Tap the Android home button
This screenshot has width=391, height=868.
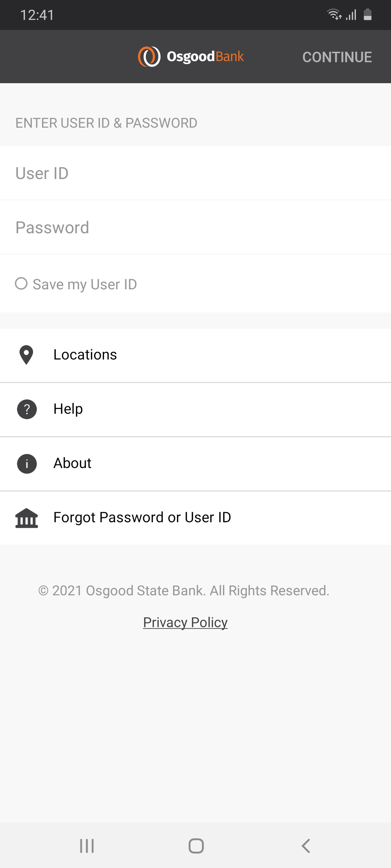196,846
